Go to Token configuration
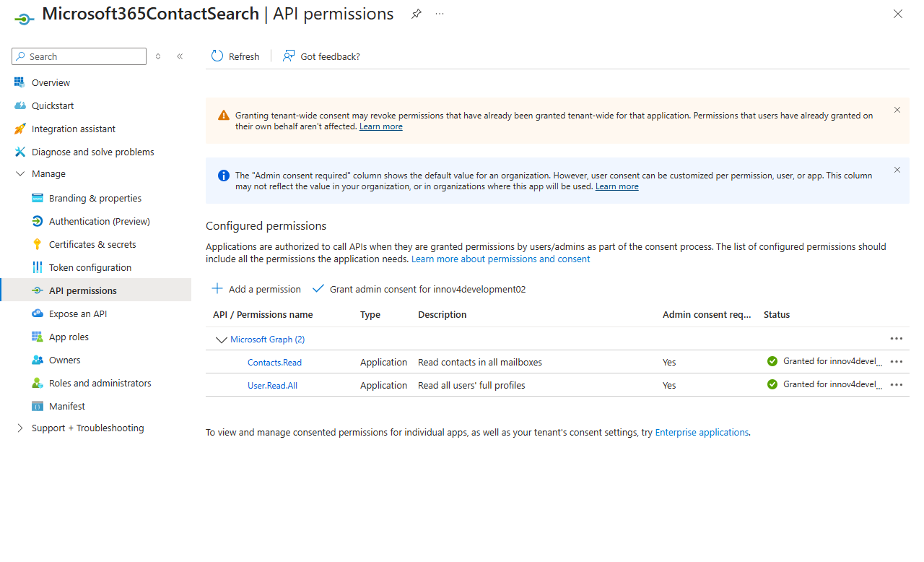The height and width of the screenshot is (562, 924). point(90,267)
